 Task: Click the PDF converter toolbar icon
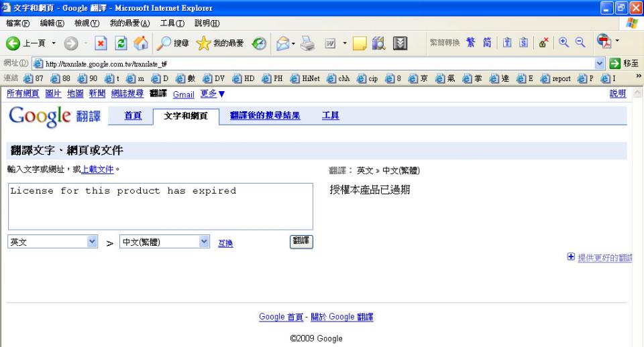(x=604, y=41)
